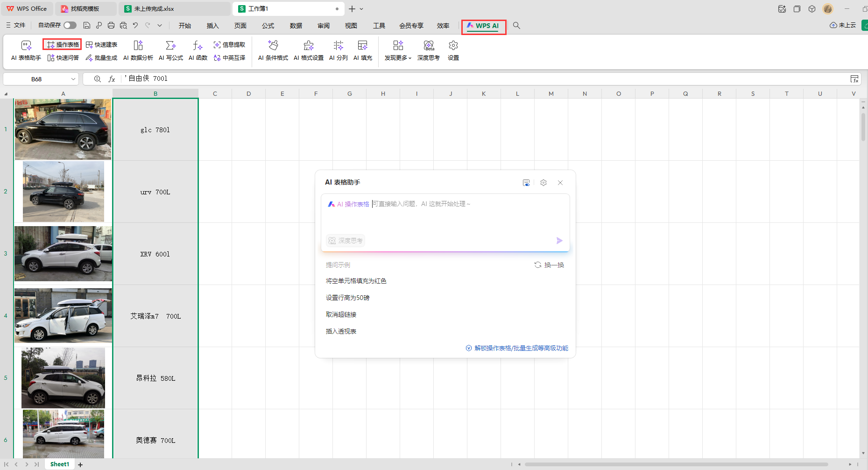Expand the 发现更多 dropdown
Viewport: 868px width, 470px height.
398,50
